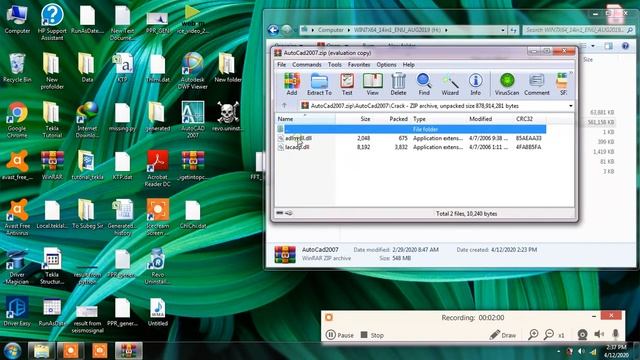
Task: Click the Add button in WinRAR toolbar
Action: 292,84
